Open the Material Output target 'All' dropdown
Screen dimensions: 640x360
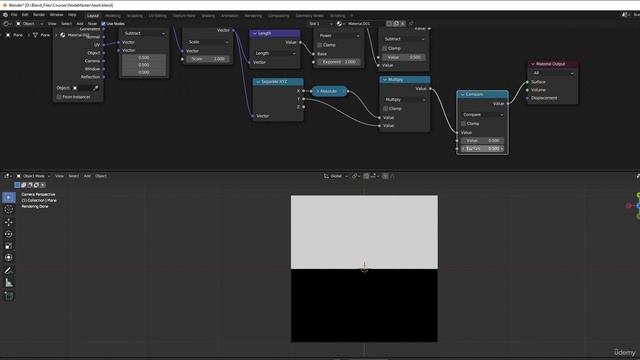(x=553, y=73)
